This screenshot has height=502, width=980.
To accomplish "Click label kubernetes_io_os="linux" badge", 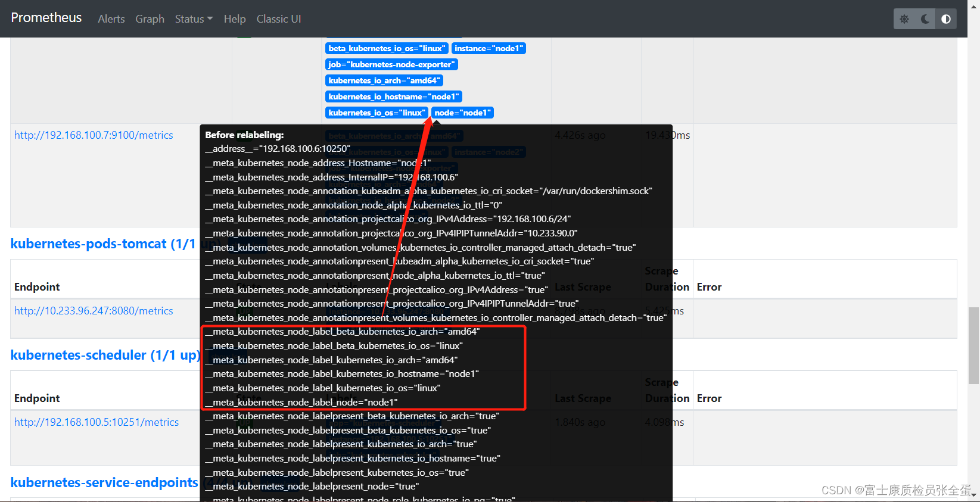I will [377, 113].
